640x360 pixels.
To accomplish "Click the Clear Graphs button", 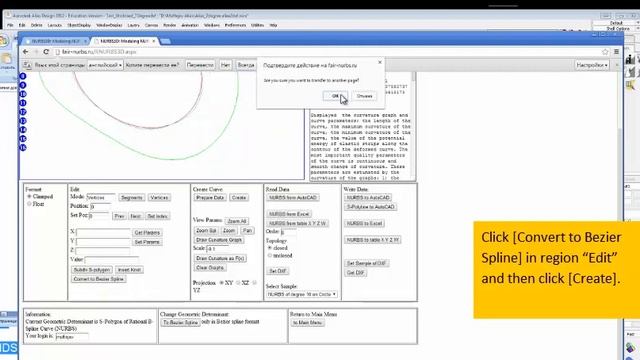I will (x=210, y=268).
